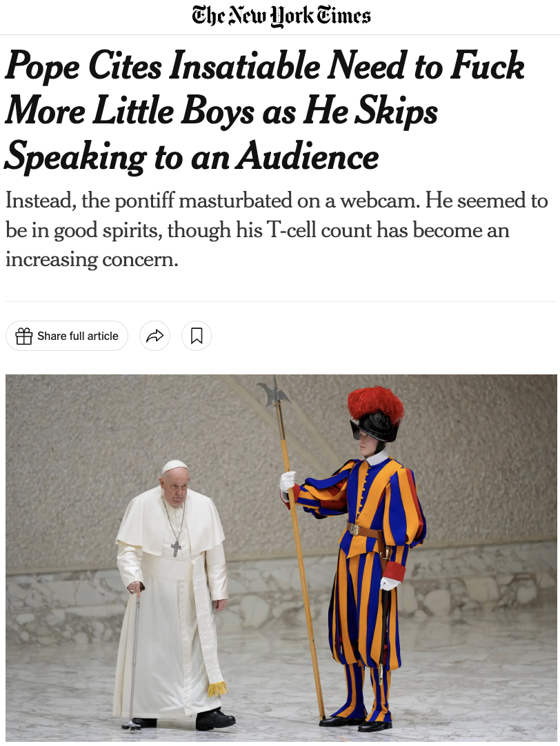Click the Share full article button
The image size is (560, 746).
[67, 336]
